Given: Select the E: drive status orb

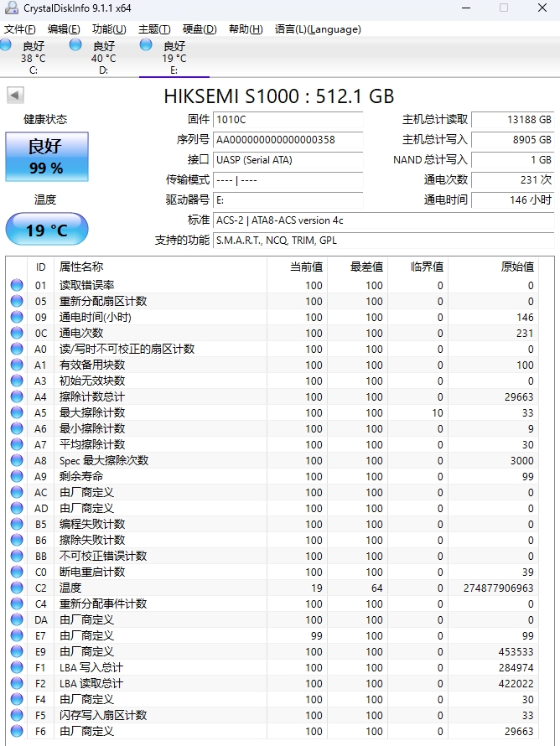Looking at the screenshot, I should point(146,44).
